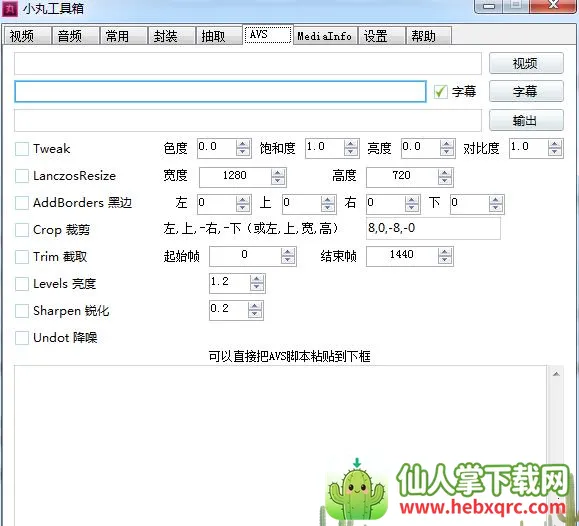
Task: Enable the Tweak filter checkbox
Action: click(x=22, y=149)
